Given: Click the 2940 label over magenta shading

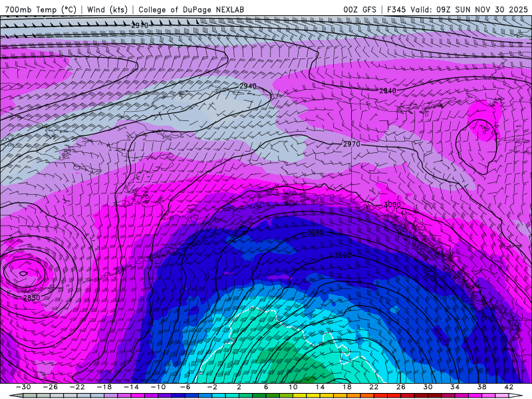Looking at the screenshot, I should pyautogui.click(x=388, y=90).
